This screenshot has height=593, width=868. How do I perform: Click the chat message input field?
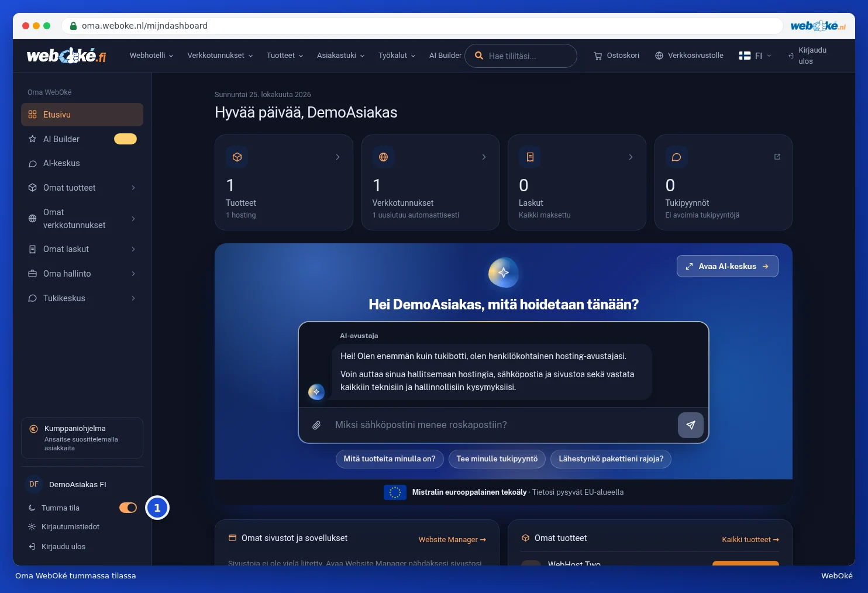click(503, 425)
